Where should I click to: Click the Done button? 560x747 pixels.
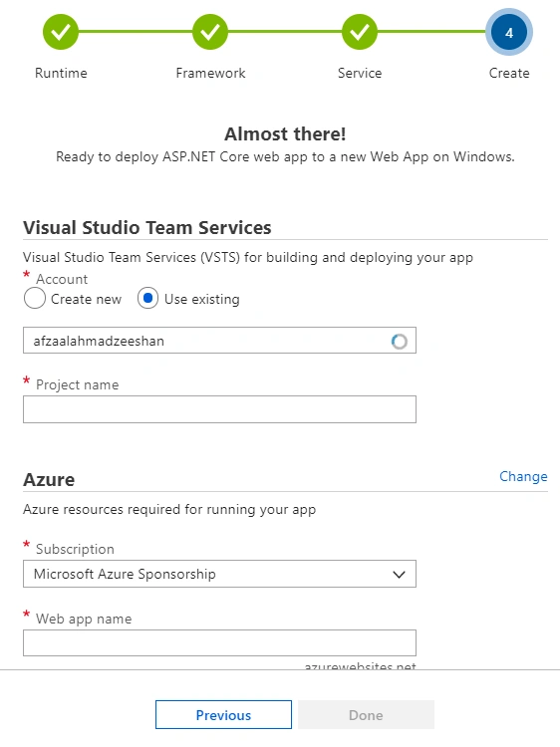(x=366, y=714)
